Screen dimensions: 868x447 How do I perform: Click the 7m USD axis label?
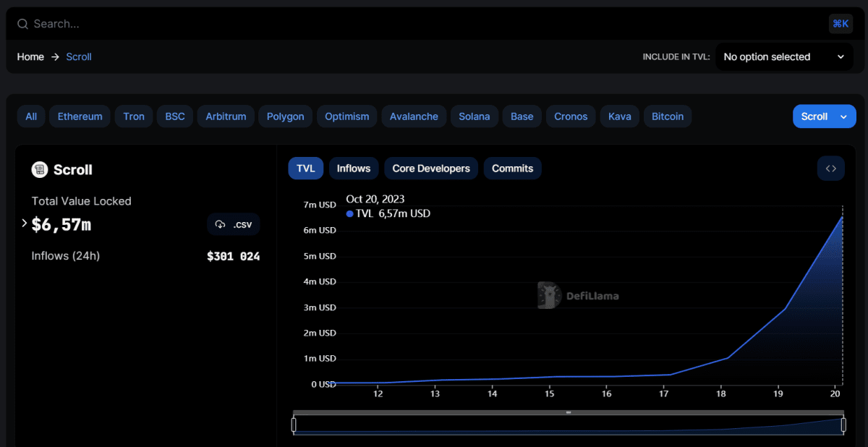click(319, 205)
